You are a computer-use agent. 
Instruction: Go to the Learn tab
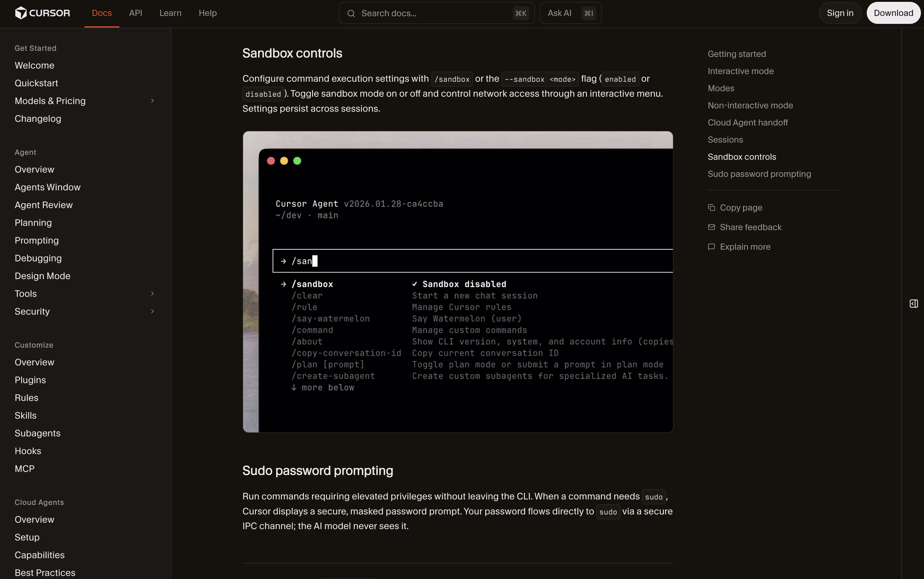click(x=171, y=13)
